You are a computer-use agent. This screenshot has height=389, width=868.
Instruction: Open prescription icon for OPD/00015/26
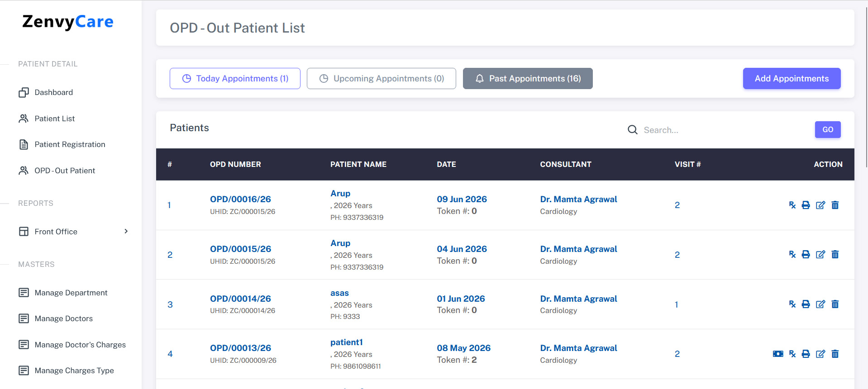point(792,255)
